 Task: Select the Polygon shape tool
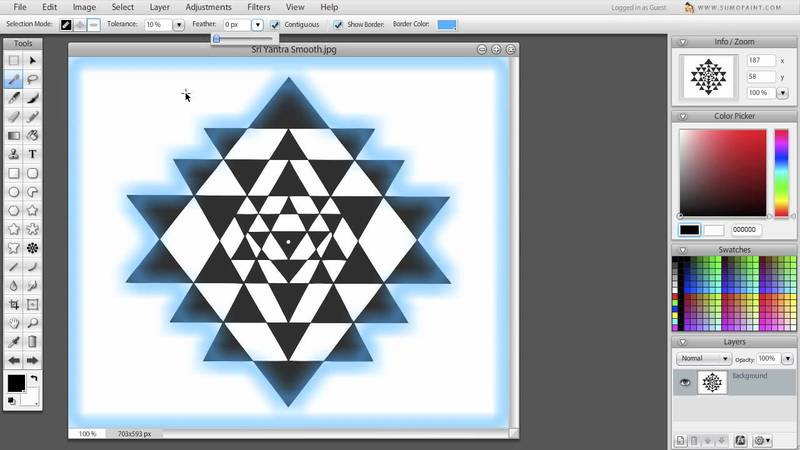(x=14, y=211)
